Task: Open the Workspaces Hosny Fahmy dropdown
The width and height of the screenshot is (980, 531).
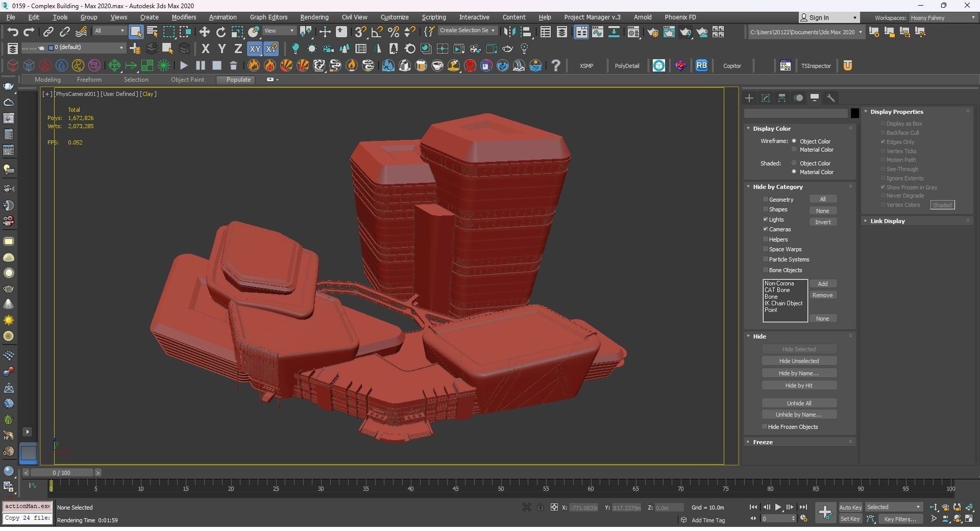Action: (942, 18)
